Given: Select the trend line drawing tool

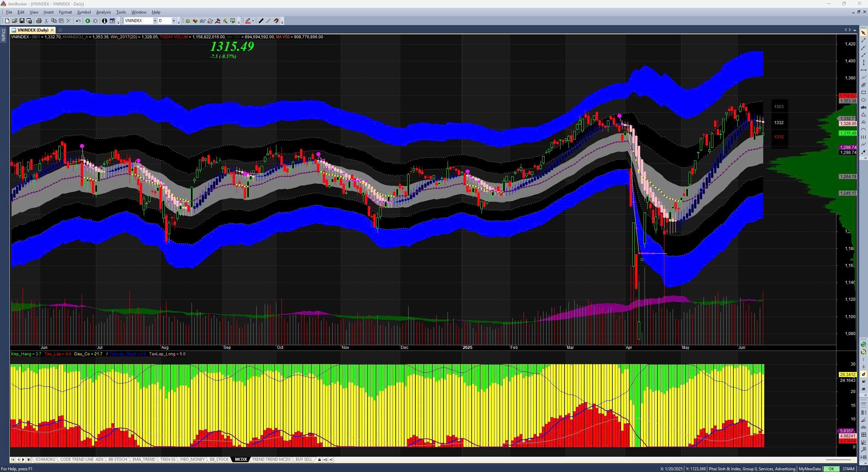Looking at the screenshot, I should (x=863, y=40).
